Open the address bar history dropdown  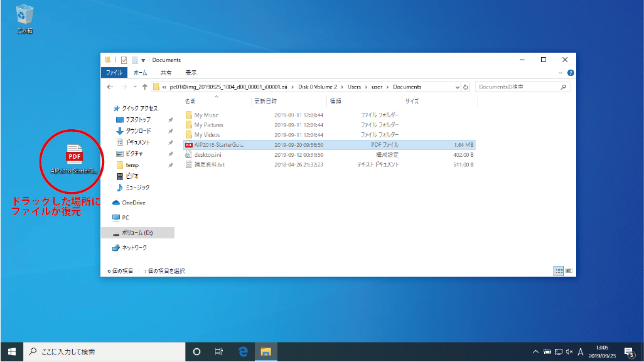[x=457, y=87]
